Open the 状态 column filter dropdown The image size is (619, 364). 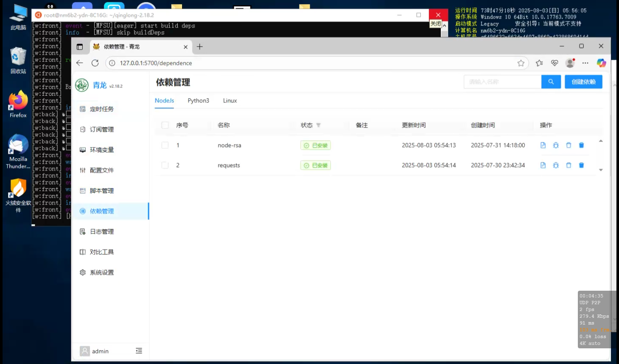pos(318,125)
